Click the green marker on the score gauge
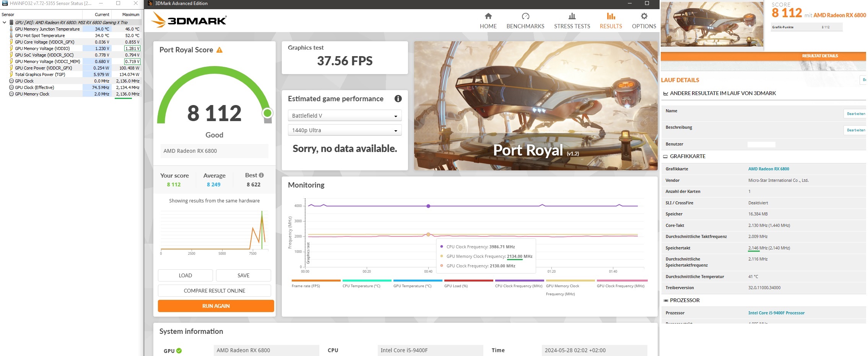Screen dimensions: 868x356 [x=267, y=113]
